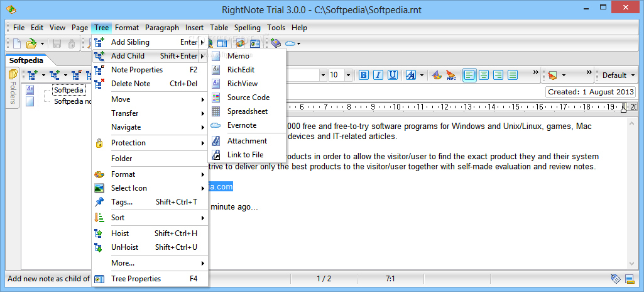Viewport: 644px width, 292px height.
Task: Open the Spelling menu in the menu bar
Action: point(248,28)
